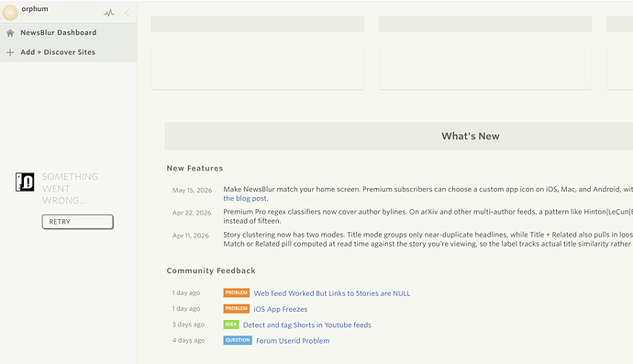Open Detect and tag Shorts in Youtube feeds
This screenshot has height=364, width=633.
coord(307,325)
